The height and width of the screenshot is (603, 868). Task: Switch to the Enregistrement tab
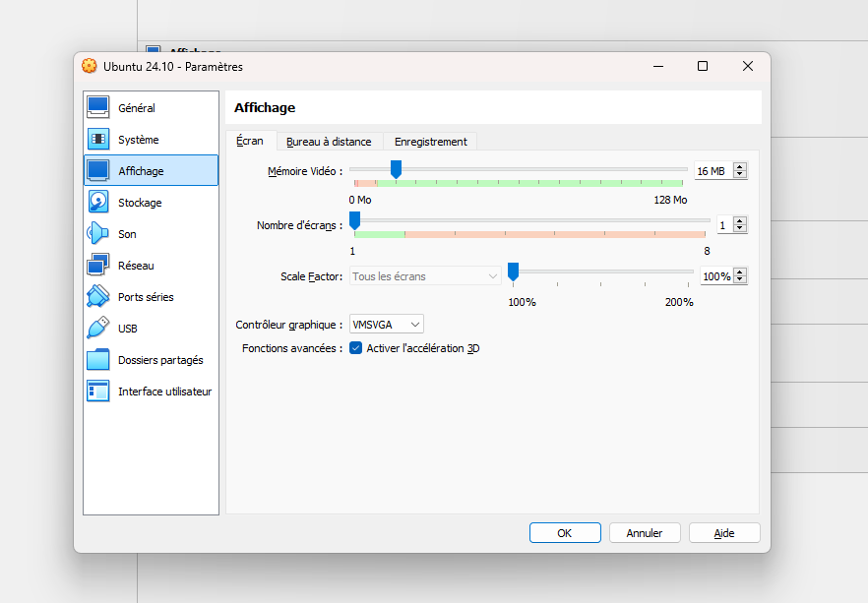pos(431,142)
